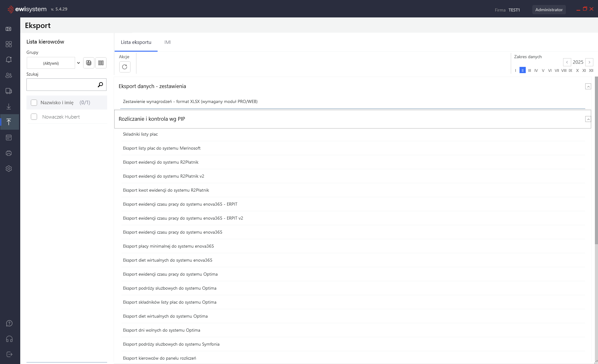Open Eksport diet wirtualnych do systemu enova365
The width and height of the screenshot is (598, 364).
353,260
